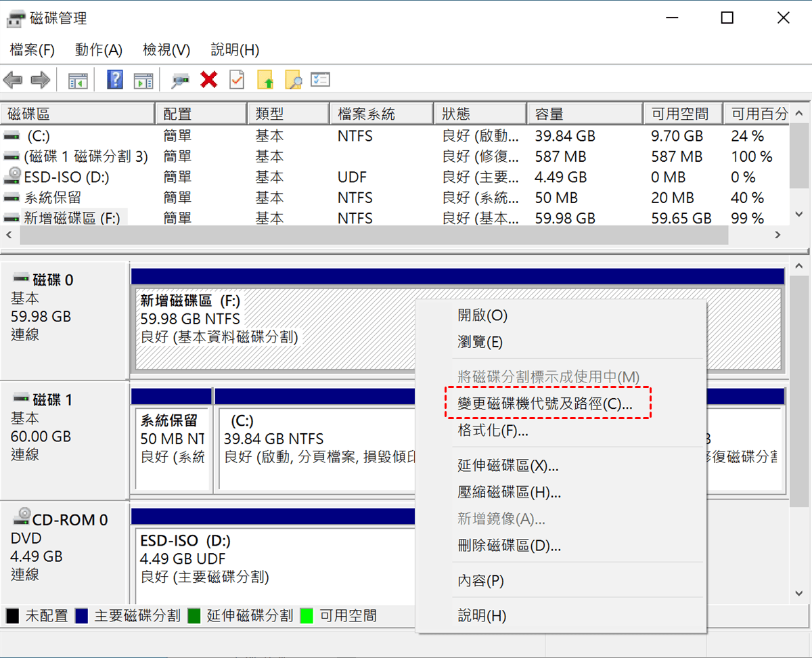Click the 磁碟 0 disk icon in lower pane
812x658 pixels.
tap(20, 278)
